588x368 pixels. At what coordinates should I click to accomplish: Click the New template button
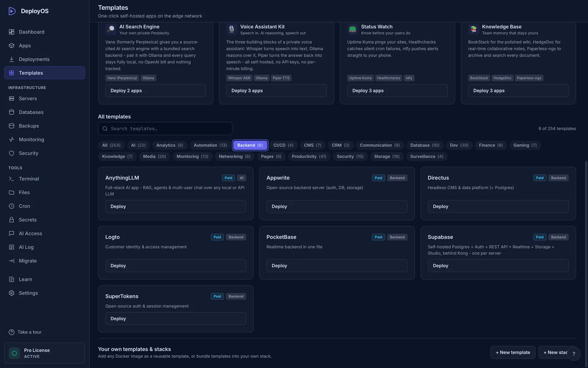coord(513,353)
